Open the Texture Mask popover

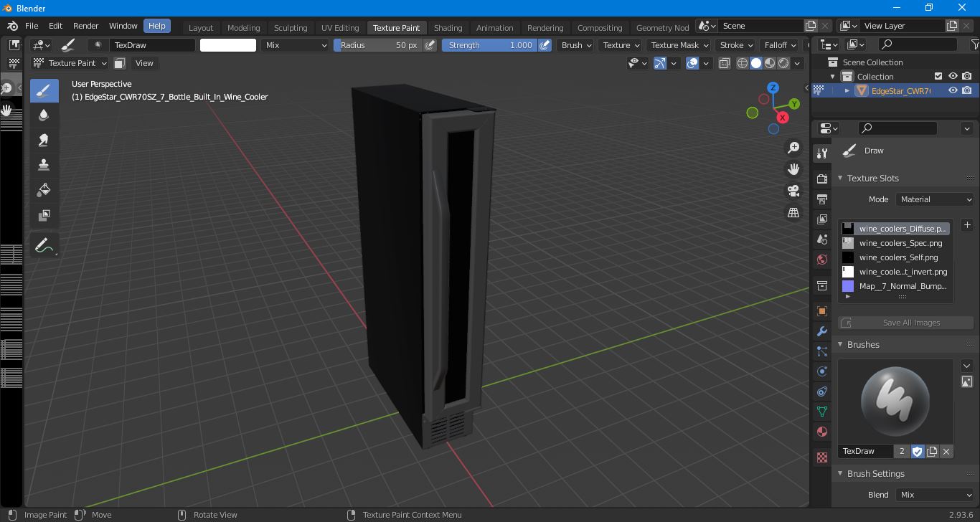679,45
